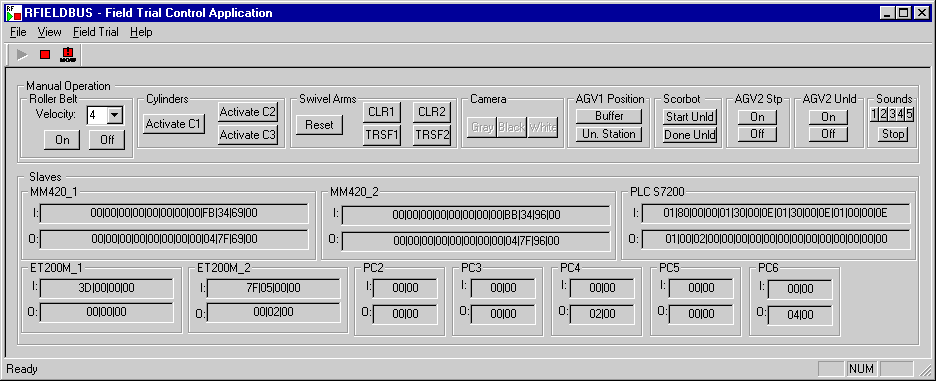Click the green Play toolbar icon
This screenshot has height=381, width=936.
[x=22, y=55]
